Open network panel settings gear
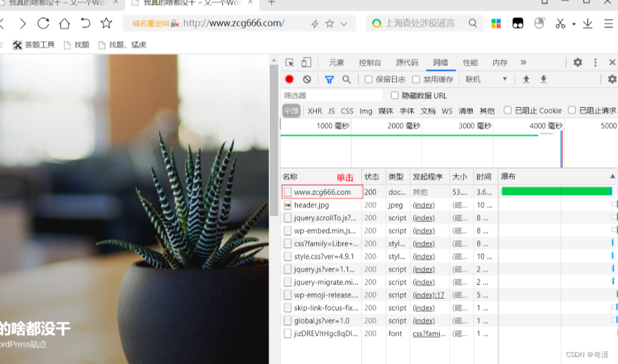Viewport: 618px width, 364px height. [x=612, y=79]
